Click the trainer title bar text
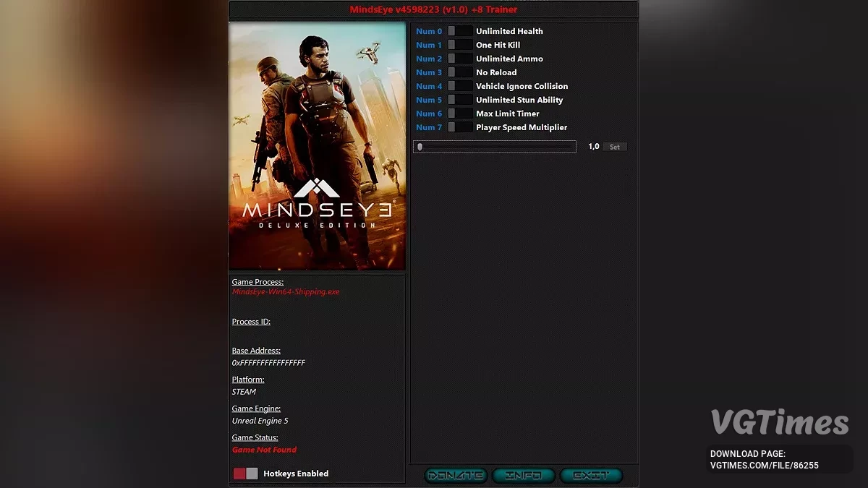The height and width of the screenshot is (488, 868). (x=433, y=9)
